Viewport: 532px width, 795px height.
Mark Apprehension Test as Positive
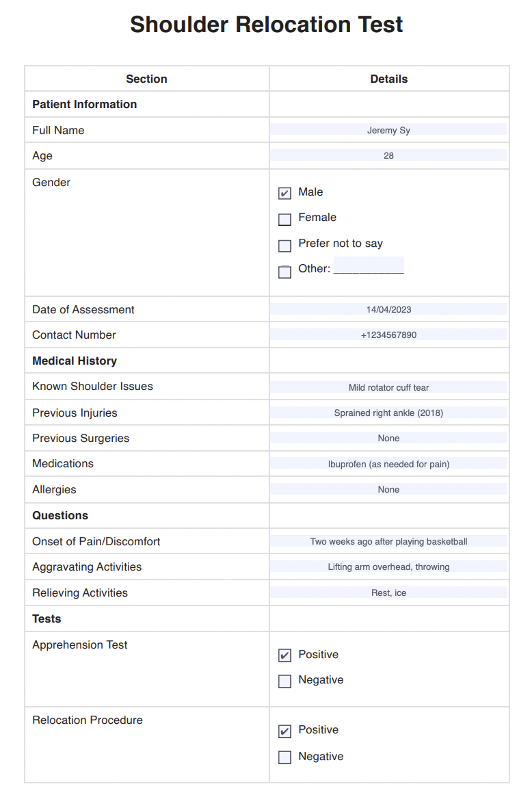click(285, 655)
